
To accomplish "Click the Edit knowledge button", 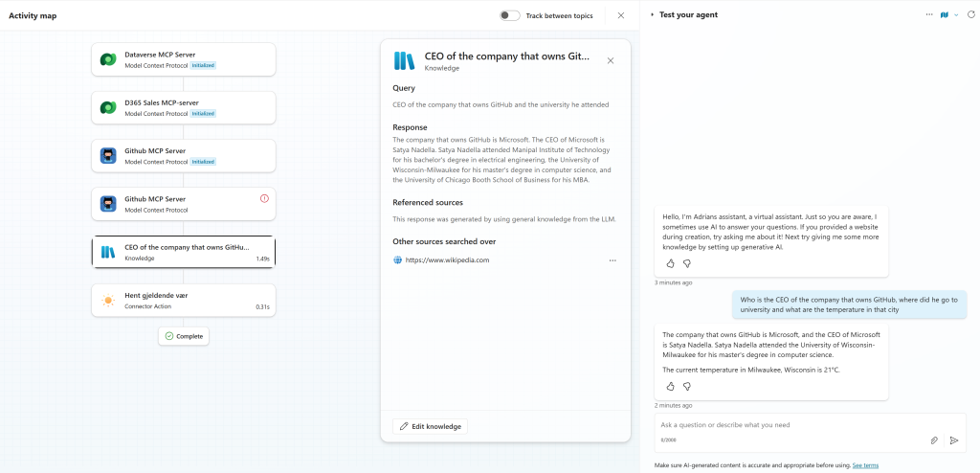I will pos(430,426).
